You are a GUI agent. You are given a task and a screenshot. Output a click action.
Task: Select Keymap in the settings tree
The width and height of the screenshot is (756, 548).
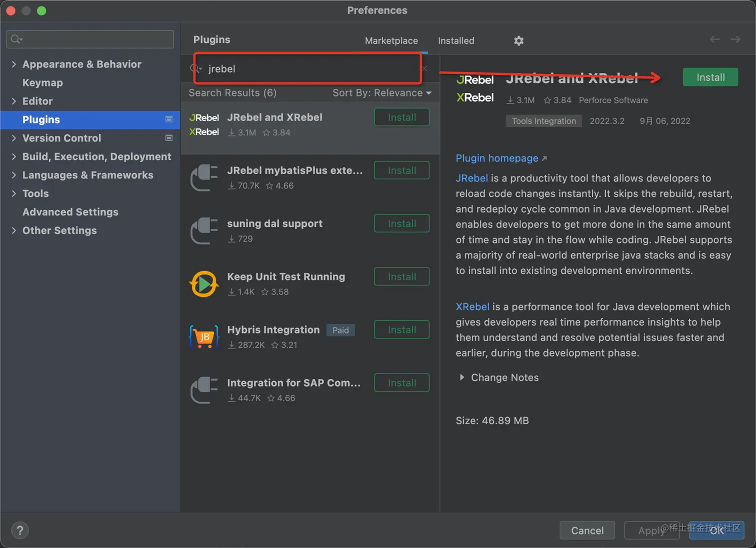(x=42, y=82)
